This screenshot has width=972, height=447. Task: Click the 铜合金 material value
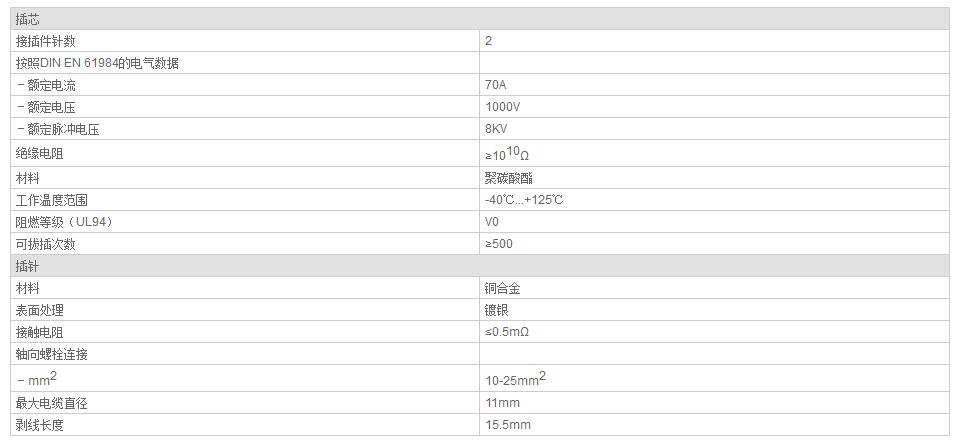tap(501, 288)
